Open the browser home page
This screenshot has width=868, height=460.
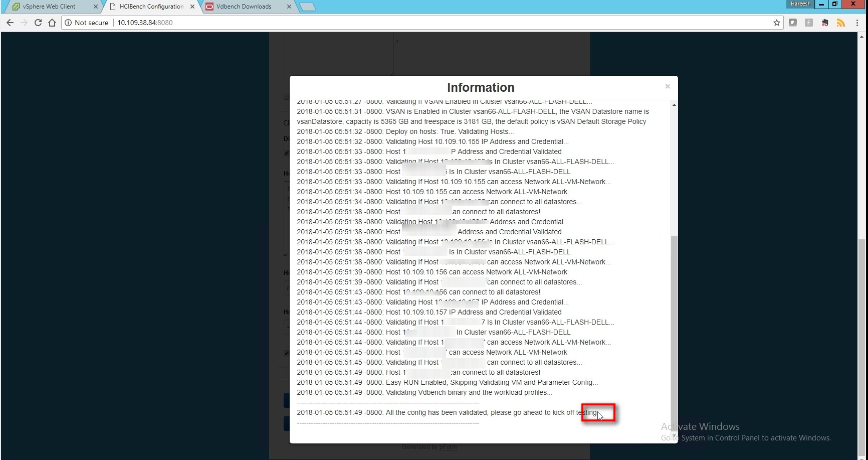pyautogui.click(x=52, y=23)
